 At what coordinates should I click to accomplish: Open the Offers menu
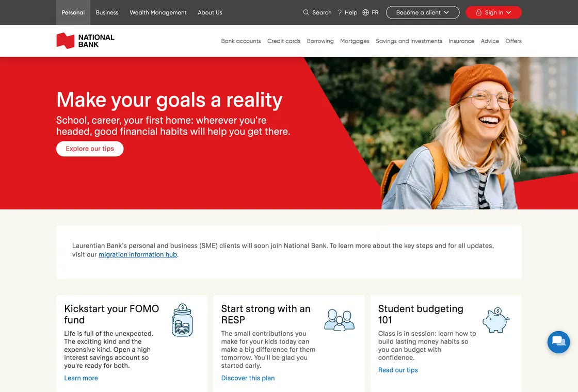coord(513,41)
